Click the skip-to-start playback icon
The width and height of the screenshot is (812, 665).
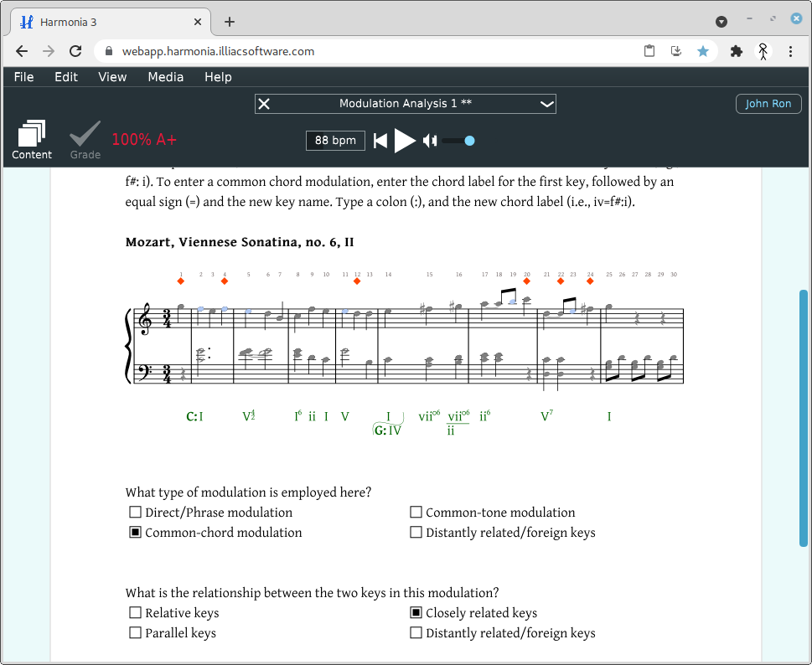point(380,141)
